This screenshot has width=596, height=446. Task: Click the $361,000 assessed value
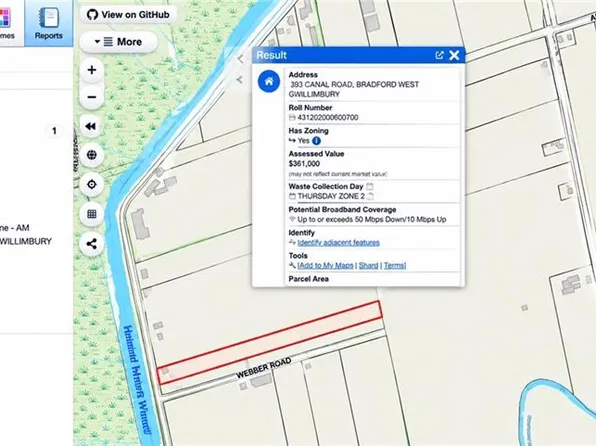(304, 164)
